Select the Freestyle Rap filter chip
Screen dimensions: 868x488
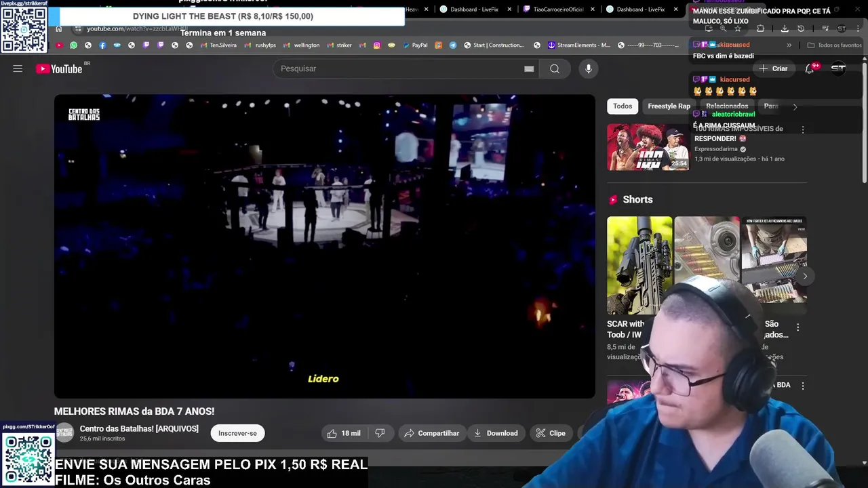coord(669,106)
